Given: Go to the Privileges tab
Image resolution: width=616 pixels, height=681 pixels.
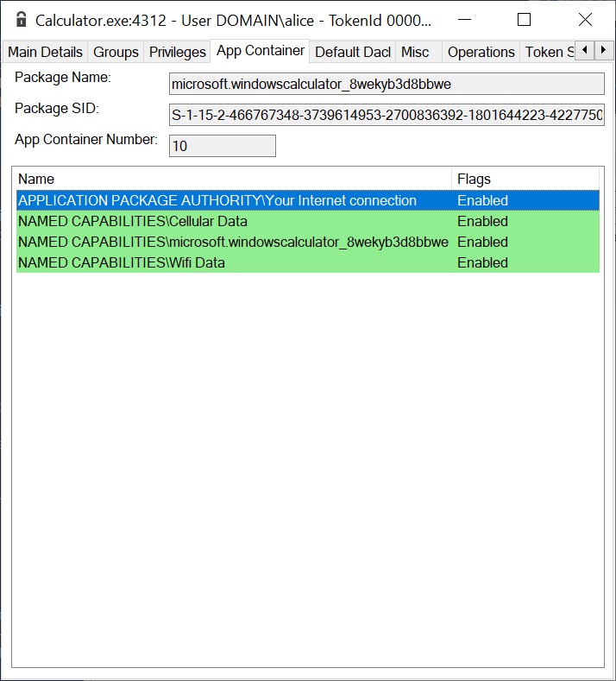Looking at the screenshot, I should click(x=178, y=52).
